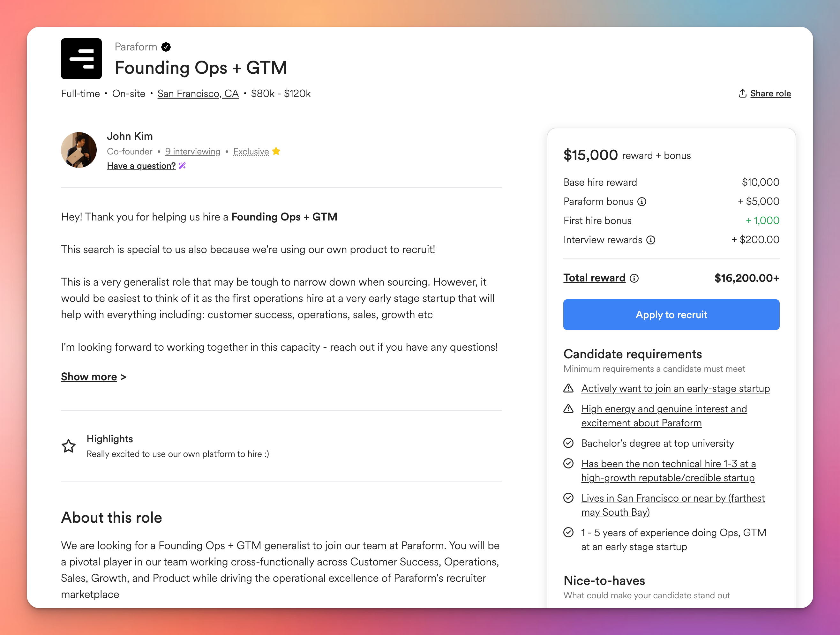Open the Have a question? link
Screen dimensions: 840x635
(141, 166)
